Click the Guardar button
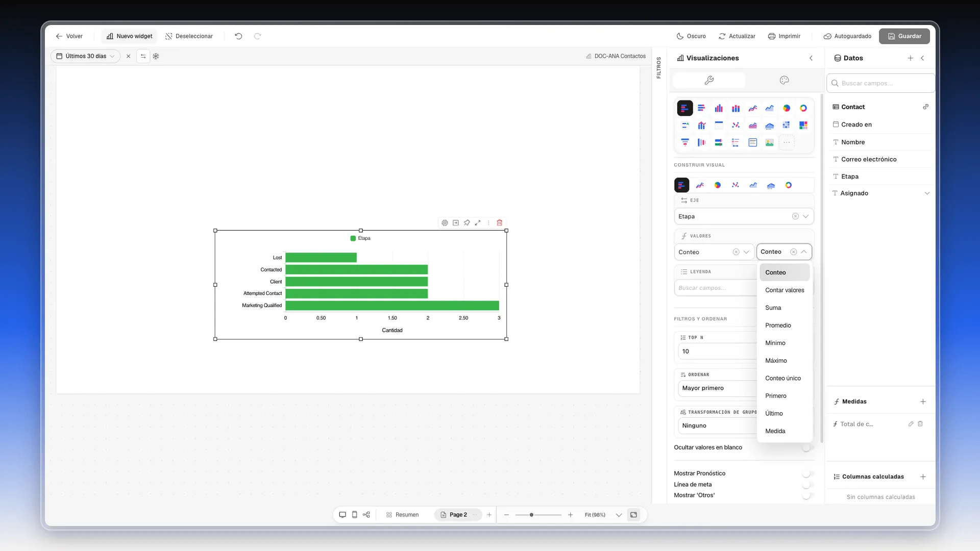This screenshot has height=551, width=980. [904, 36]
